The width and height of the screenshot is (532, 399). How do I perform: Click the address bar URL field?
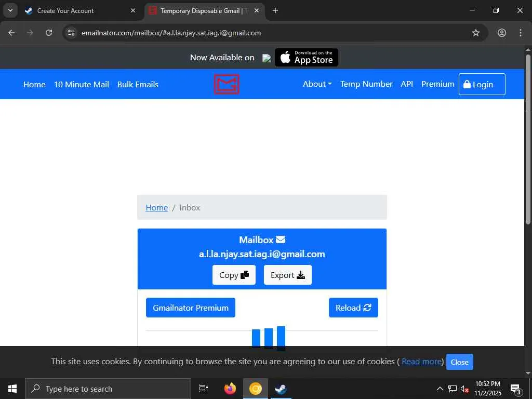point(264,33)
